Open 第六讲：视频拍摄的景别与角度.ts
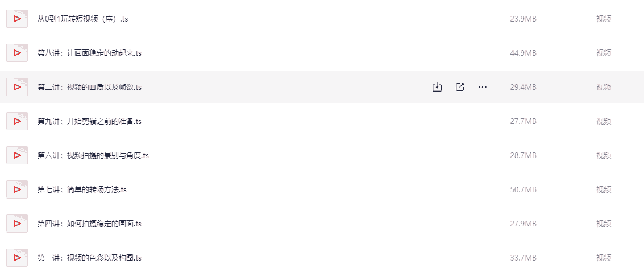This screenshot has width=644, height=277. click(x=93, y=155)
